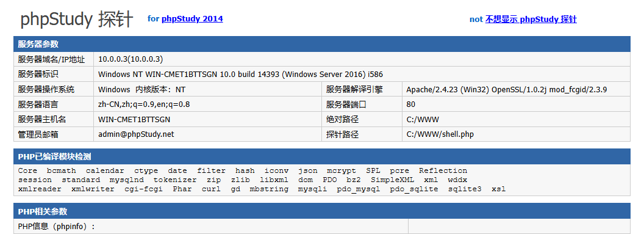Image resolution: width=644 pixels, height=234 pixels.
Task: Select the 服务器参数 section header
Action: click(321, 44)
